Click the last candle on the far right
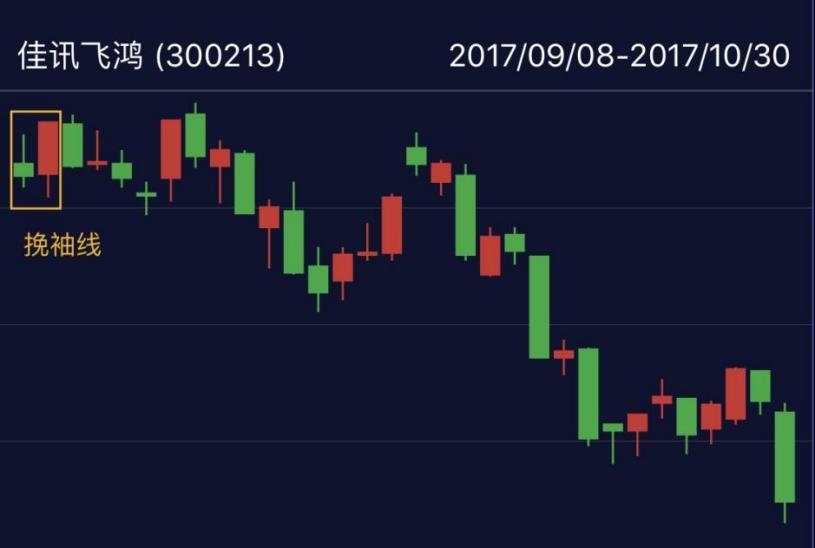The image size is (815, 548). 785,457
